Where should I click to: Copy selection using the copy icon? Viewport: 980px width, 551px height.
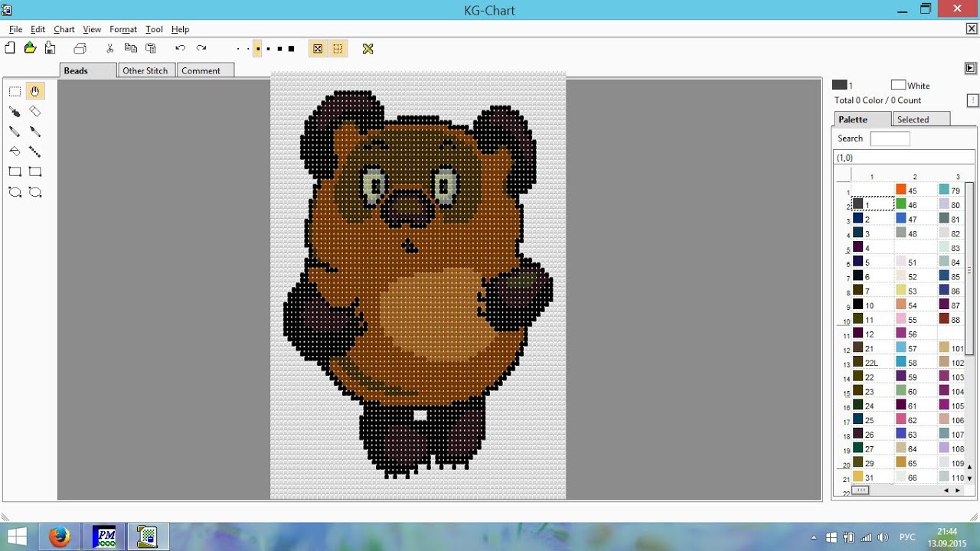point(131,48)
